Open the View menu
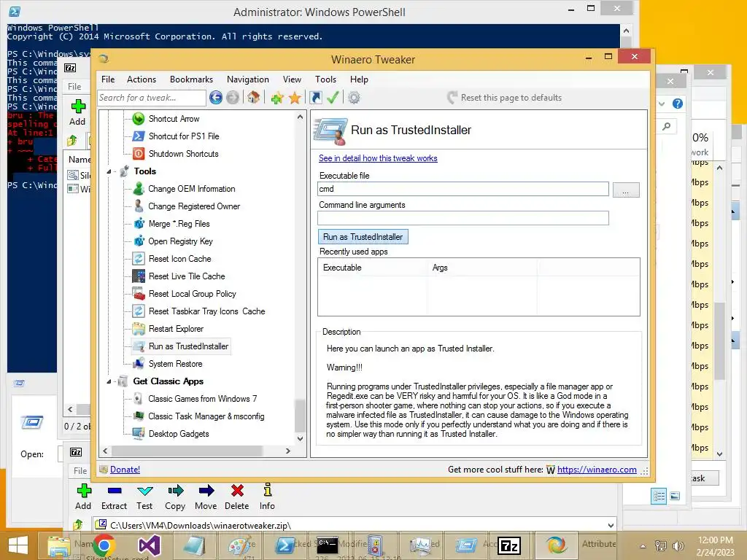The image size is (747, 560). click(292, 79)
